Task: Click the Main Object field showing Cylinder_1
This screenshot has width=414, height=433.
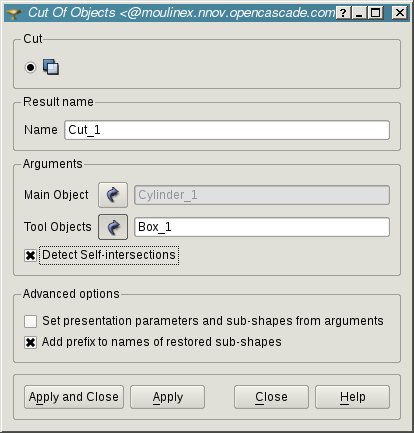Action: coord(262,195)
